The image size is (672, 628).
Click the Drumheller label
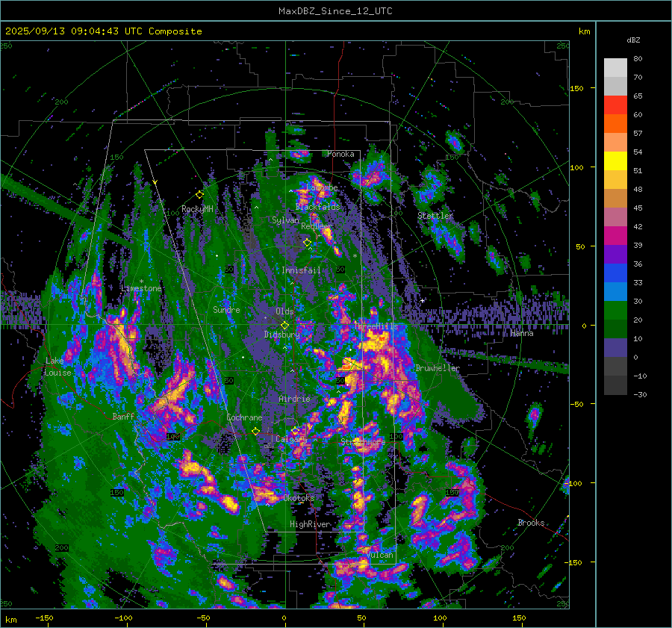click(438, 368)
